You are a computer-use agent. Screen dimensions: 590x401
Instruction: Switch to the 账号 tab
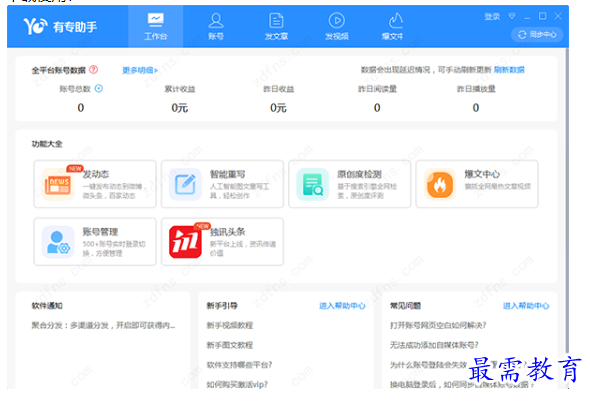(216, 26)
